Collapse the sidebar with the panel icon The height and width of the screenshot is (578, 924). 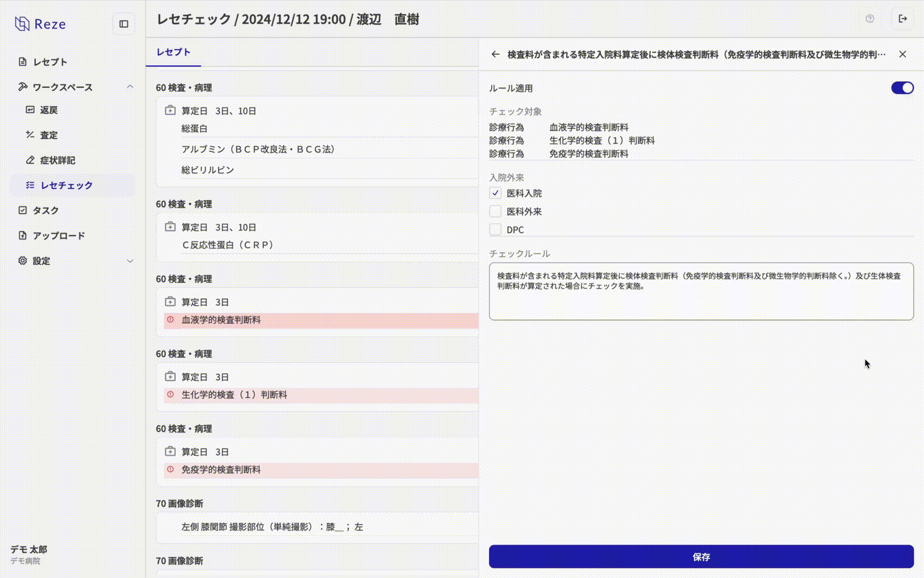click(124, 24)
